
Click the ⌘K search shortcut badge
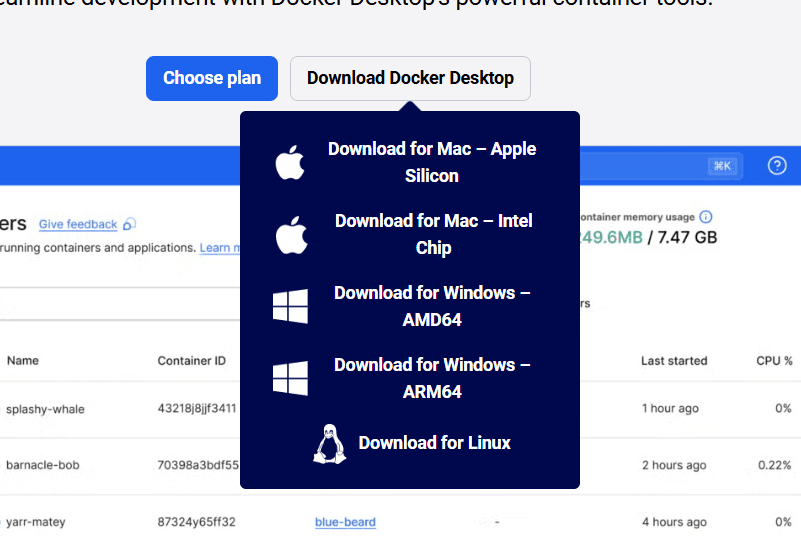point(722,166)
